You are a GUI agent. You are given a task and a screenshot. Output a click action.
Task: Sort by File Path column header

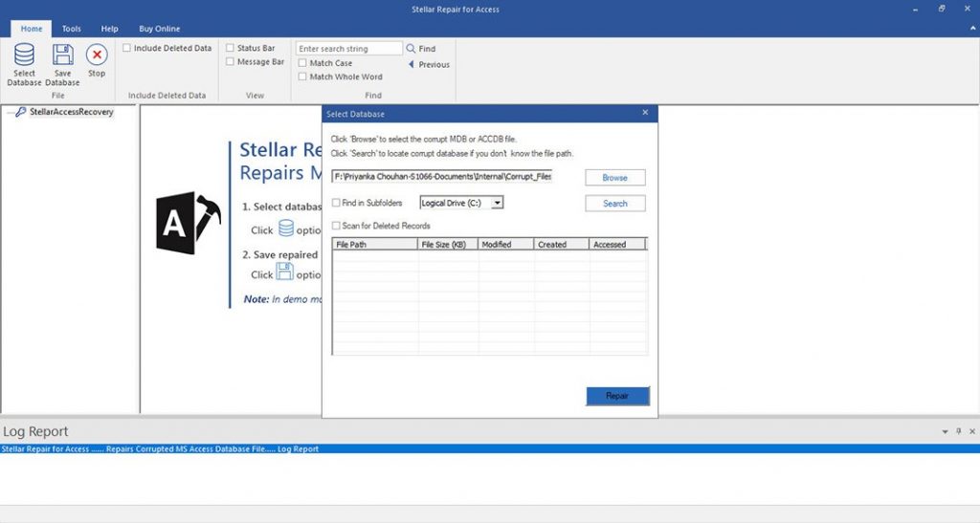374,244
